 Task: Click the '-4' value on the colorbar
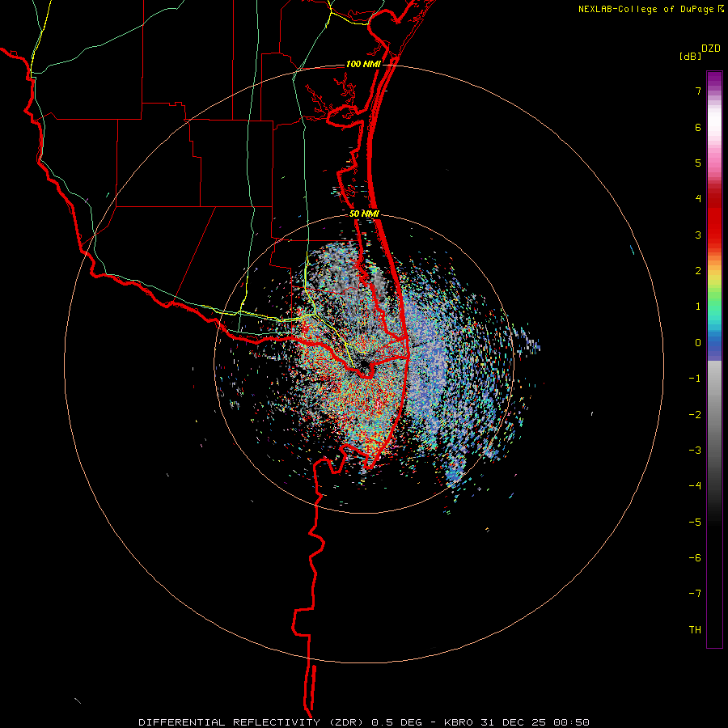(x=695, y=486)
